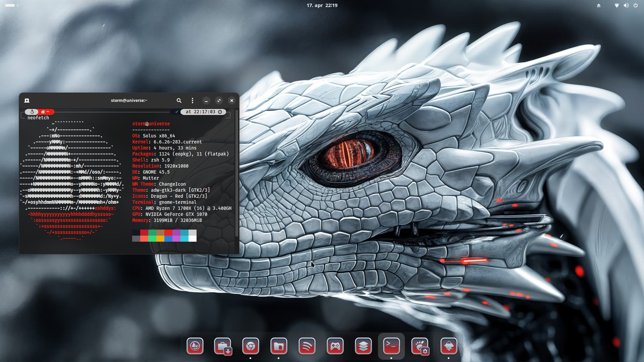Click the 'Icons: Dragon - Red' line
This screenshot has width=644, height=362.
(170, 196)
